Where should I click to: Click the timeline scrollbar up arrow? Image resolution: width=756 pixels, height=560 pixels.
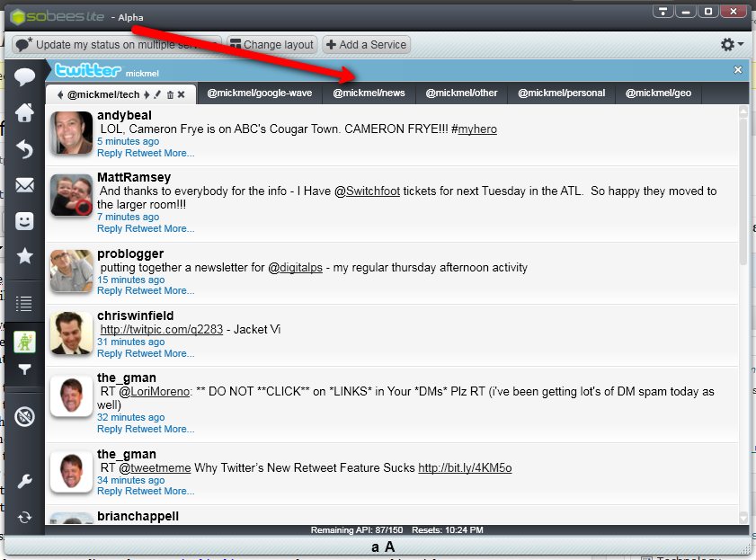[743, 111]
